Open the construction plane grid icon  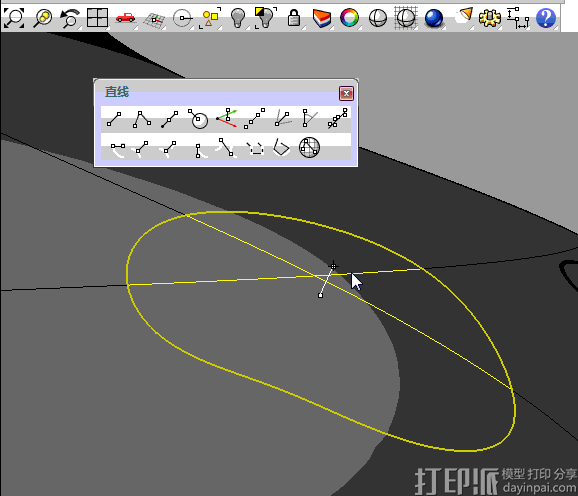(x=154, y=19)
